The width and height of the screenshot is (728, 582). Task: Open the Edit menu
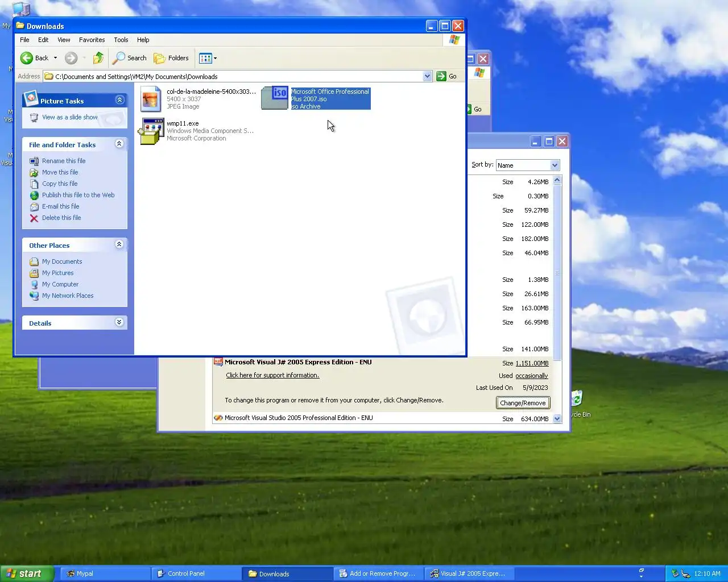coord(43,40)
